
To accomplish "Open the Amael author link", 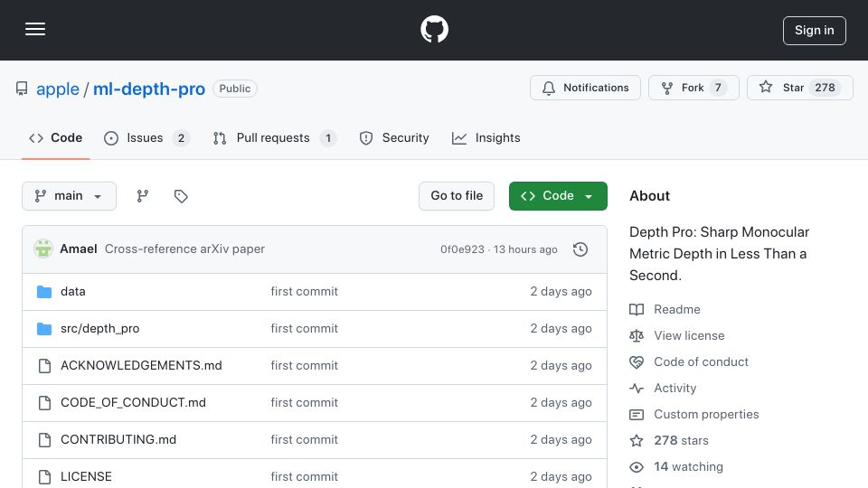I will click(79, 249).
